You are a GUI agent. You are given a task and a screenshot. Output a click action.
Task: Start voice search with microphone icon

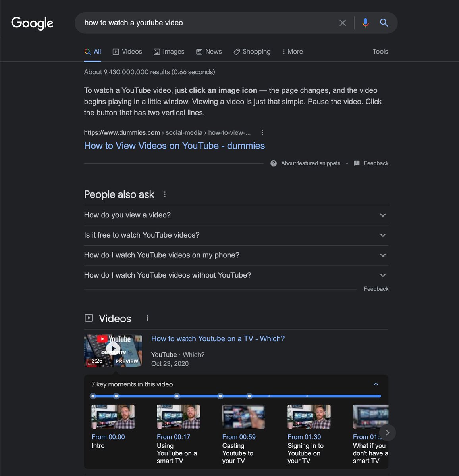click(365, 23)
